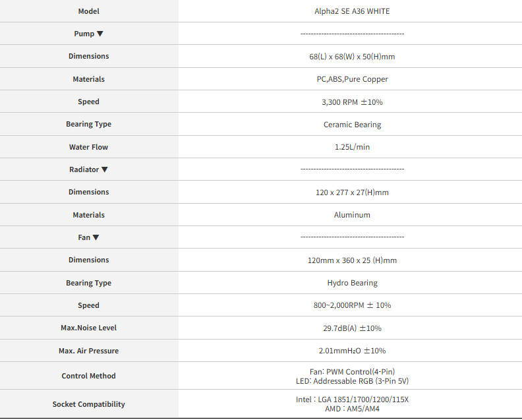Select the Model label cell
The height and width of the screenshot is (420, 522).
click(x=89, y=11)
